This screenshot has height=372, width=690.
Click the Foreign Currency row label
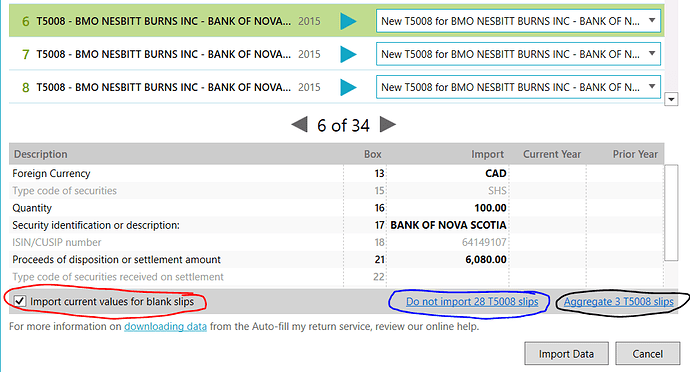[x=51, y=173]
